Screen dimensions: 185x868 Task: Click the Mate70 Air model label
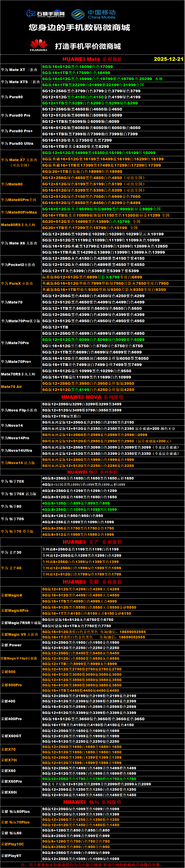click(11, 386)
